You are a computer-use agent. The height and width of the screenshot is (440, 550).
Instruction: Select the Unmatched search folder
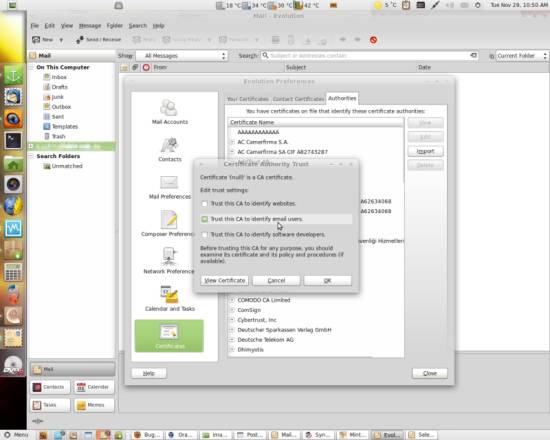coord(67,166)
